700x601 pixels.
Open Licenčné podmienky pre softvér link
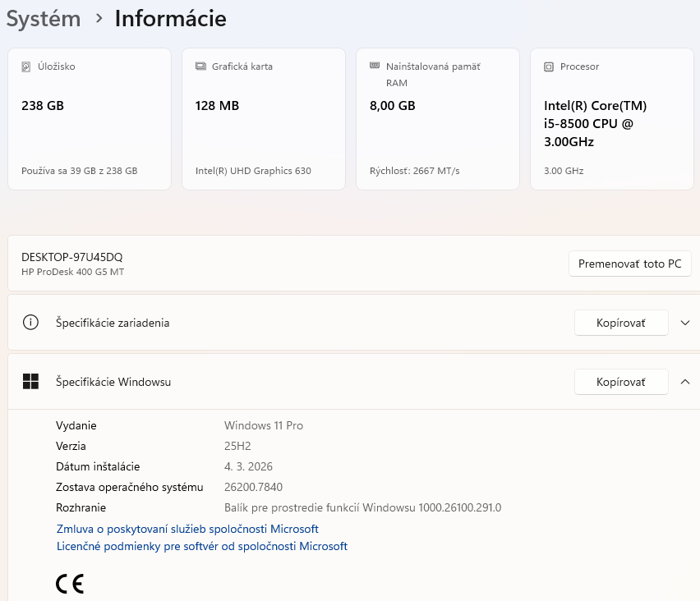[x=202, y=546]
